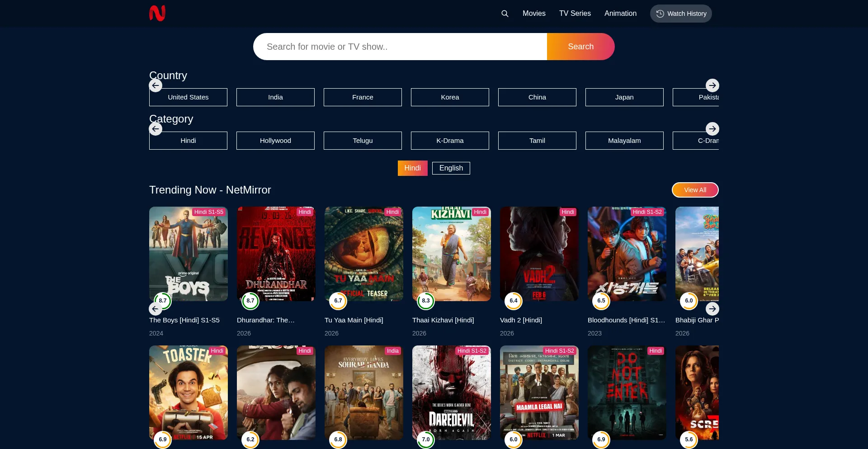Screen dimensions: 868x449
Task: Choose the Malayalam category
Action: [x=624, y=141]
